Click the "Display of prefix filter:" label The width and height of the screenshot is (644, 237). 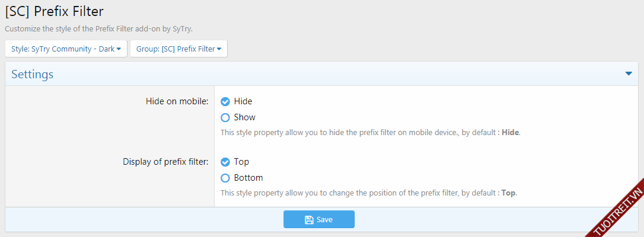click(165, 162)
